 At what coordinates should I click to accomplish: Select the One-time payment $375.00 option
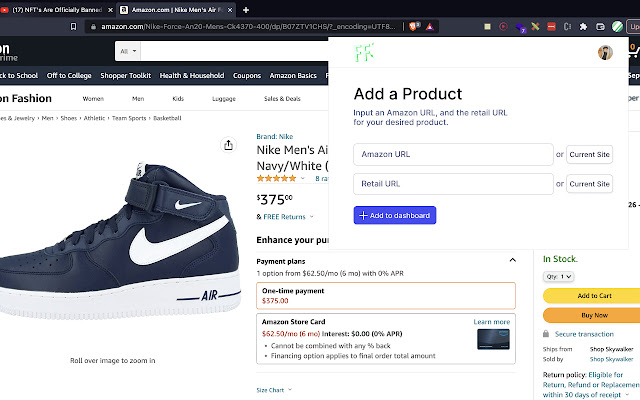[x=386, y=295]
